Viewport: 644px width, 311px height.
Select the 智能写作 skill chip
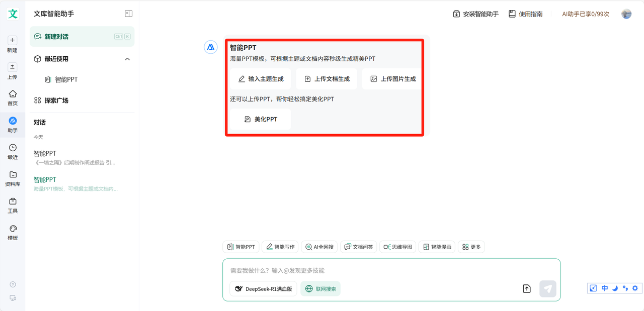point(280,247)
